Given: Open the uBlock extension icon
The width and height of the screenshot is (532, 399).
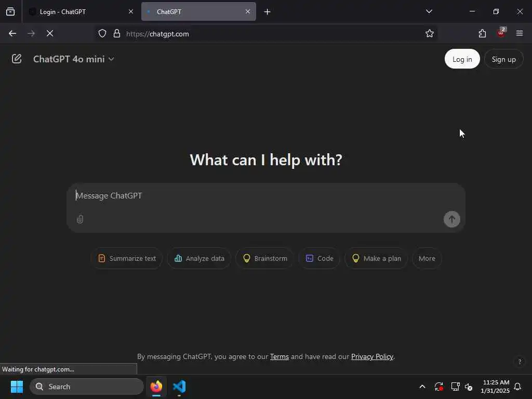Looking at the screenshot, I should click(x=501, y=33).
